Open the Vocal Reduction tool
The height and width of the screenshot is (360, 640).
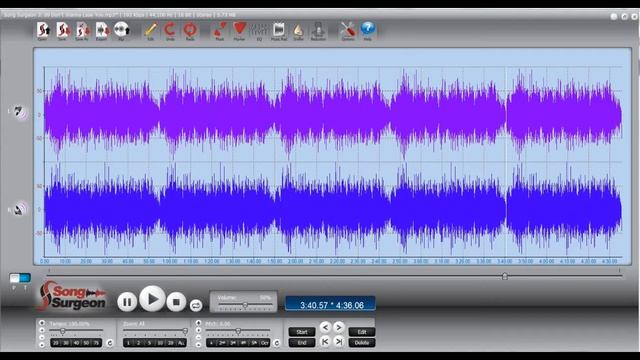point(318,31)
